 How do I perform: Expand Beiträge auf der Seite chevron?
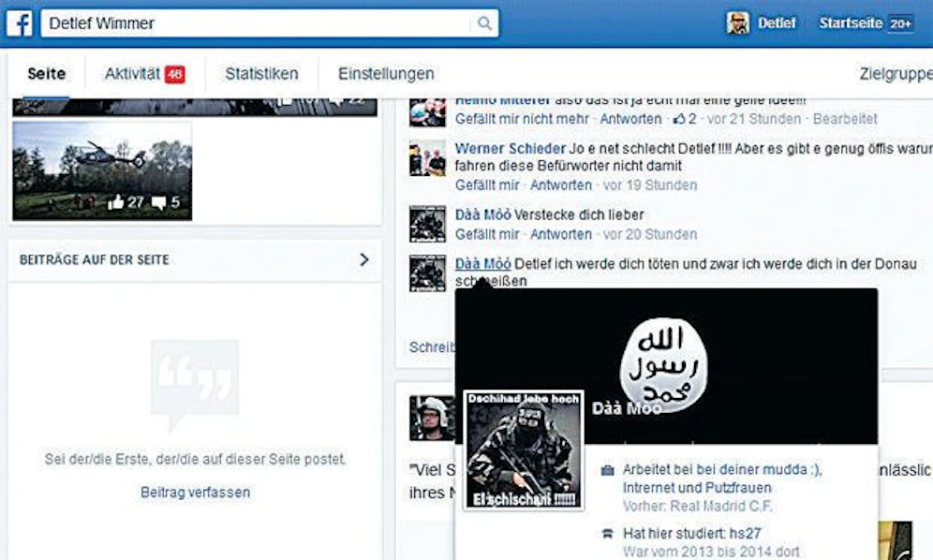click(x=364, y=259)
